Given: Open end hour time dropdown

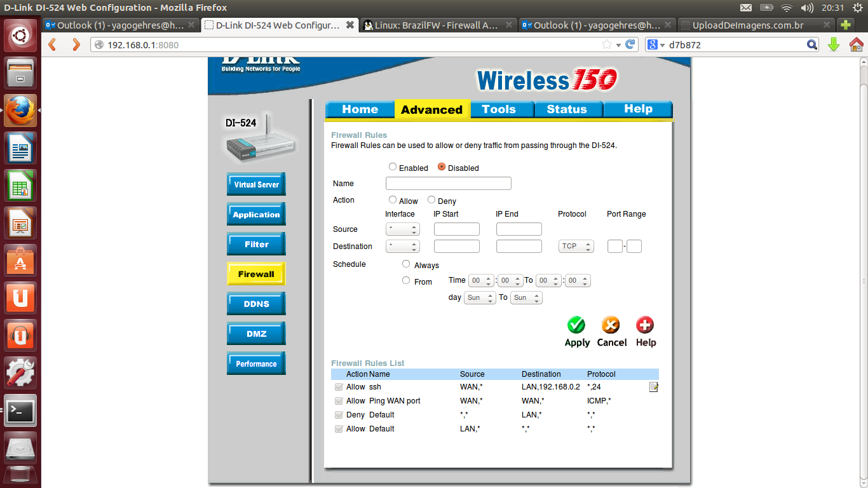Looking at the screenshot, I should tap(549, 281).
